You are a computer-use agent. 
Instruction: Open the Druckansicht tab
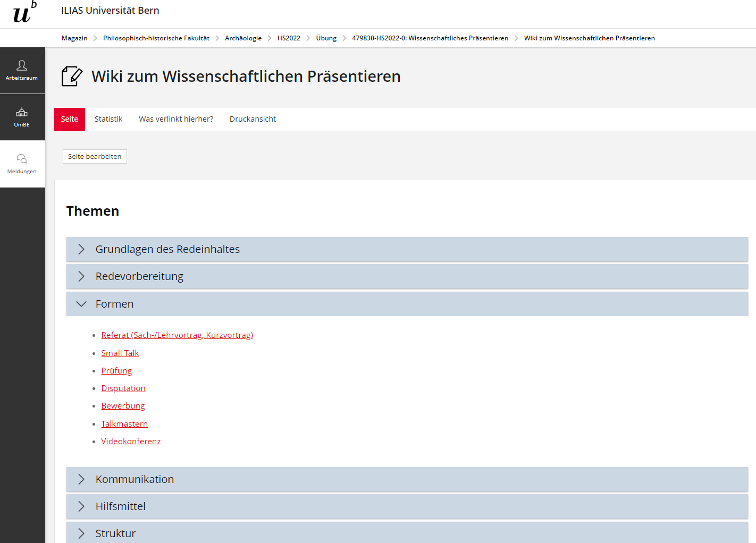253,119
